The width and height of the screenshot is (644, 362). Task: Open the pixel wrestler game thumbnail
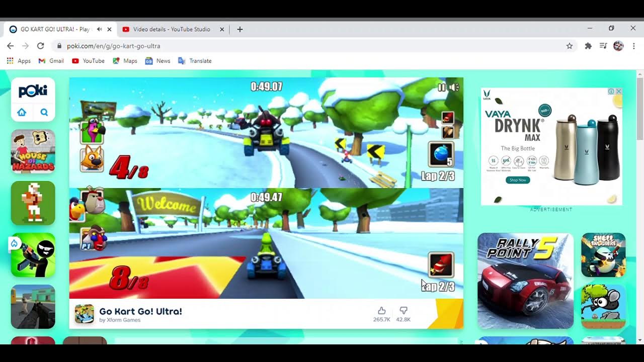pyautogui.click(x=33, y=203)
